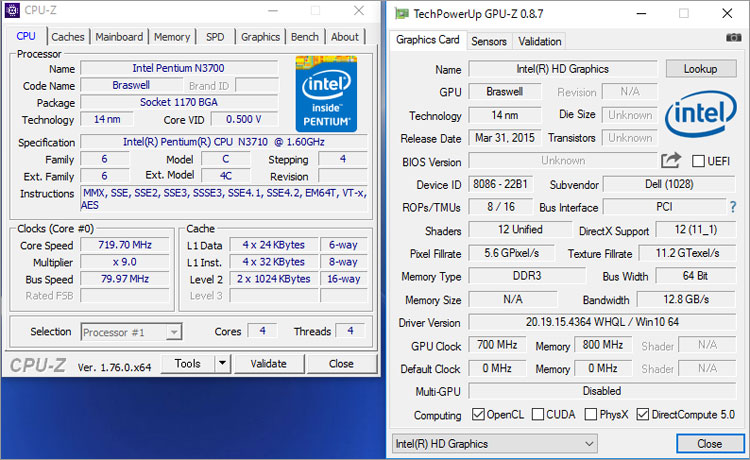This screenshot has width=750, height=460.
Task: Click the GPU-Z app icon in title bar
Action: point(401,13)
